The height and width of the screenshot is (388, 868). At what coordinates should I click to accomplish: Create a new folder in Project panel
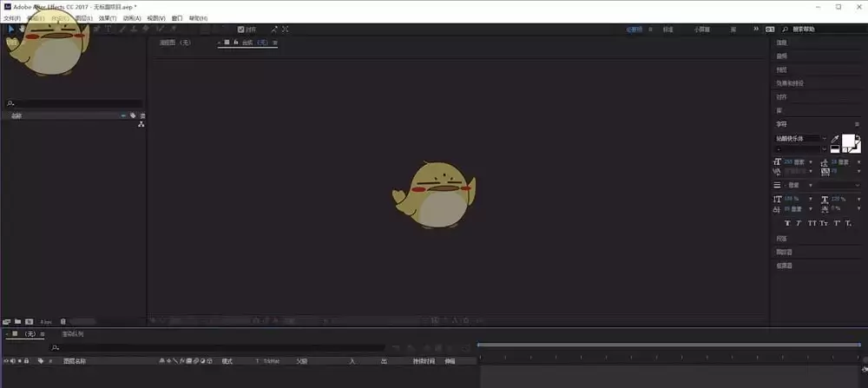[x=17, y=321]
